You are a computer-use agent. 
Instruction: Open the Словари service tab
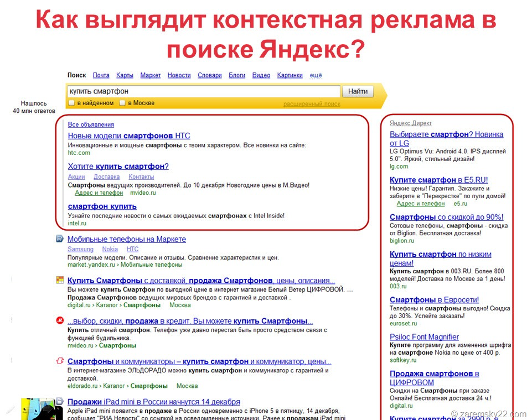[210, 75]
